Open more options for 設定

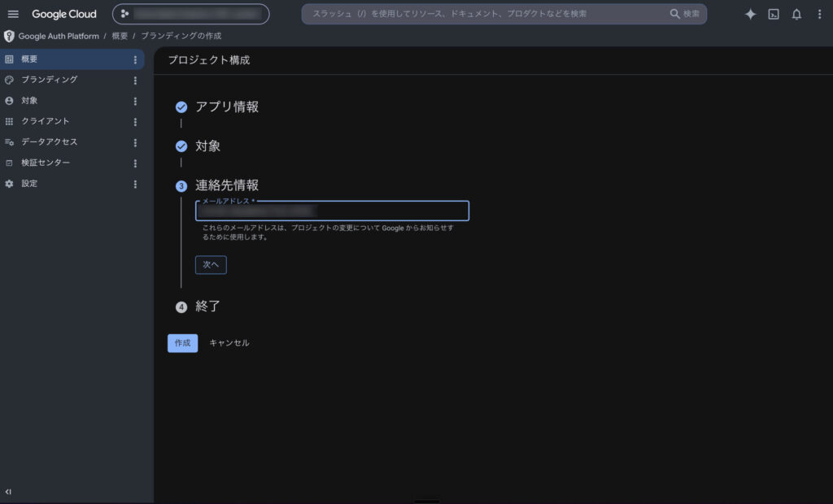point(135,184)
